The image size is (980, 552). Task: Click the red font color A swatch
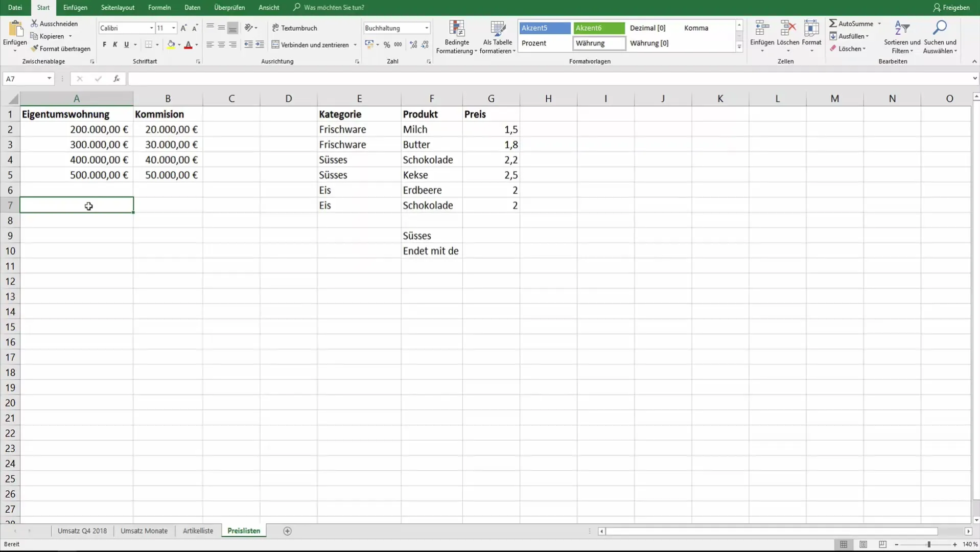[x=188, y=45]
